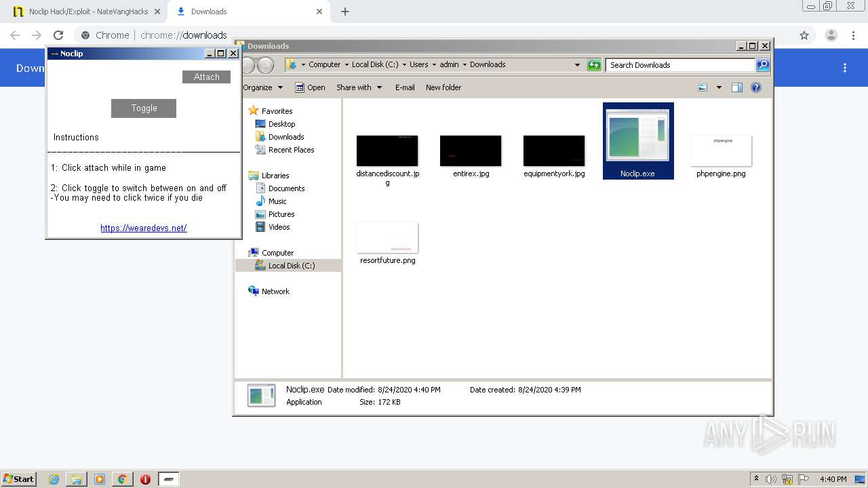Switch to Noclip Hack/Exploit Chrome tab

coord(87,12)
